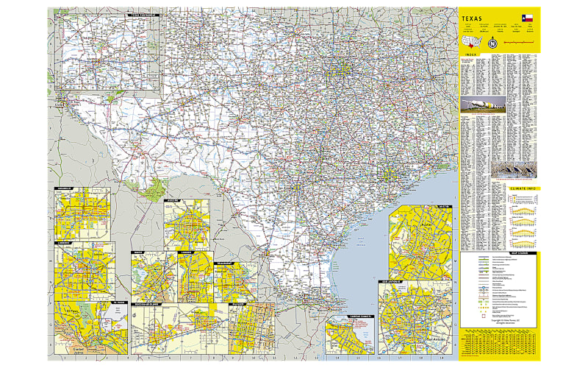Select the Texas Panhandle inset map

click(x=107, y=52)
